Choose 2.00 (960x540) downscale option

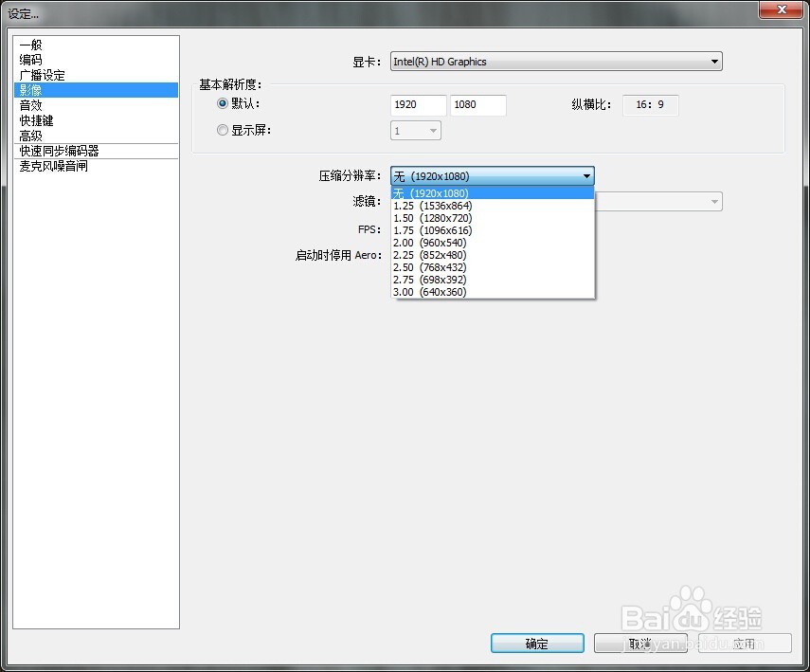pyautogui.click(x=493, y=243)
